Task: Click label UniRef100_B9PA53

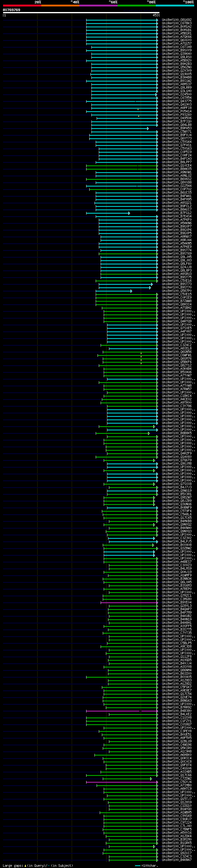Action: [176, 128]
